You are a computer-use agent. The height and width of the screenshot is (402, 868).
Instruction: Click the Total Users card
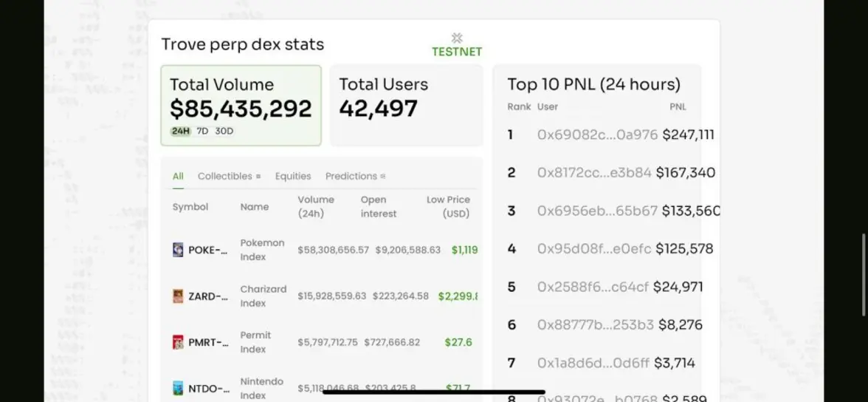[406, 105]
